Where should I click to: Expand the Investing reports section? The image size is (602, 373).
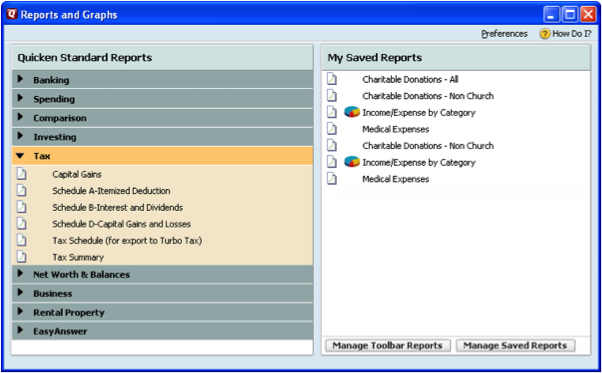tap(21, 136)
